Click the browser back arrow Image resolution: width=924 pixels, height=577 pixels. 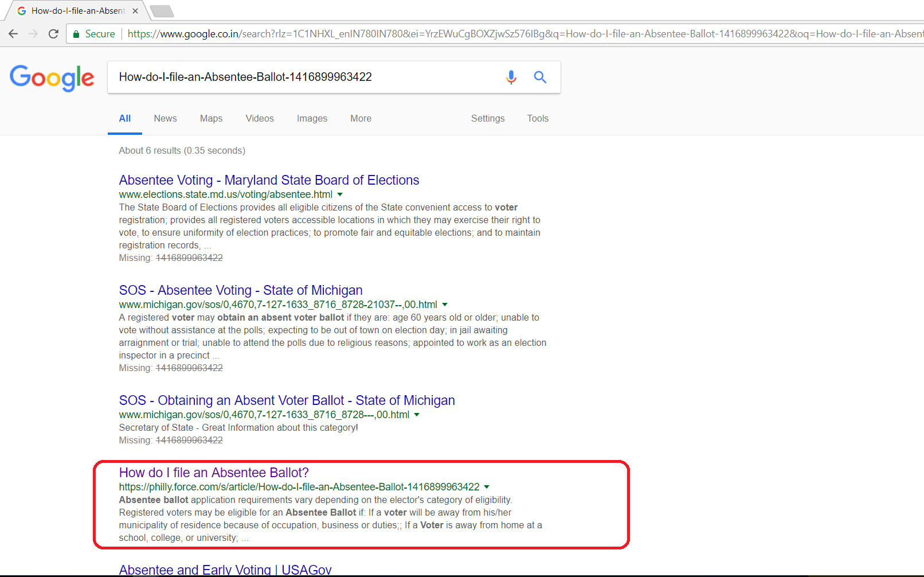pos(13,34)
